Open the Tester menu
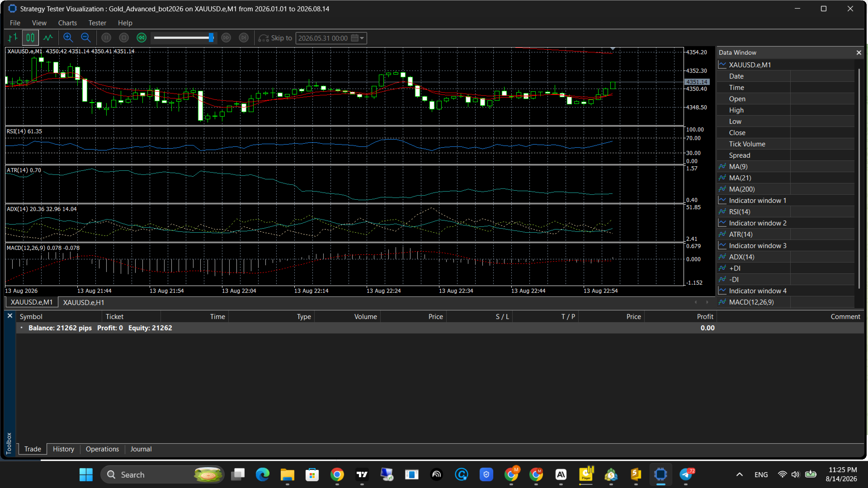 97,23
